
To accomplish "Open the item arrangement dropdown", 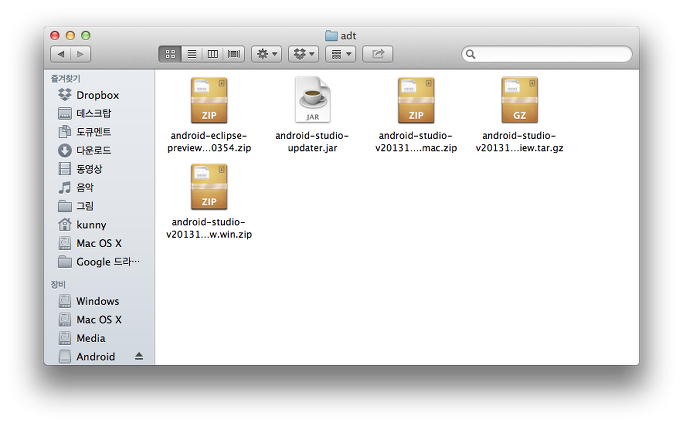I will (341, 54).
